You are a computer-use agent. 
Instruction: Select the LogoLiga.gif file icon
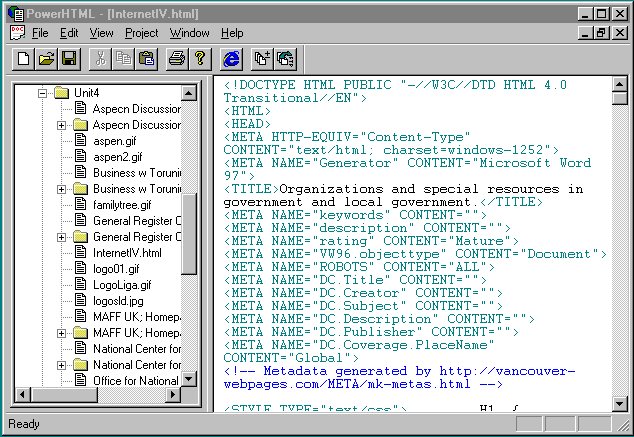tap(81, 284)
